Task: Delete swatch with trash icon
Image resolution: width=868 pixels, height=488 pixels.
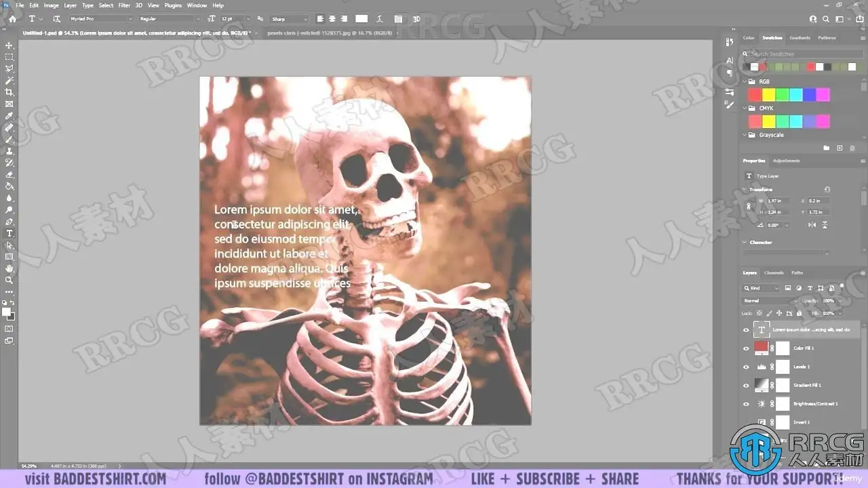Action: tap(853, 148)
